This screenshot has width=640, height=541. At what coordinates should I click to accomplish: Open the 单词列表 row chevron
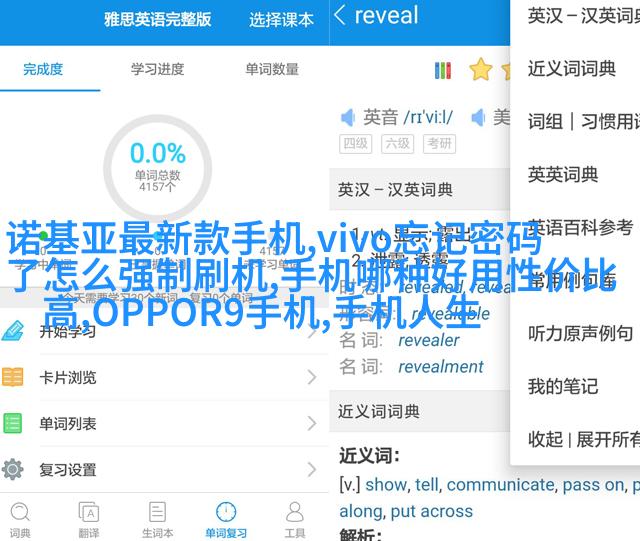312,423
